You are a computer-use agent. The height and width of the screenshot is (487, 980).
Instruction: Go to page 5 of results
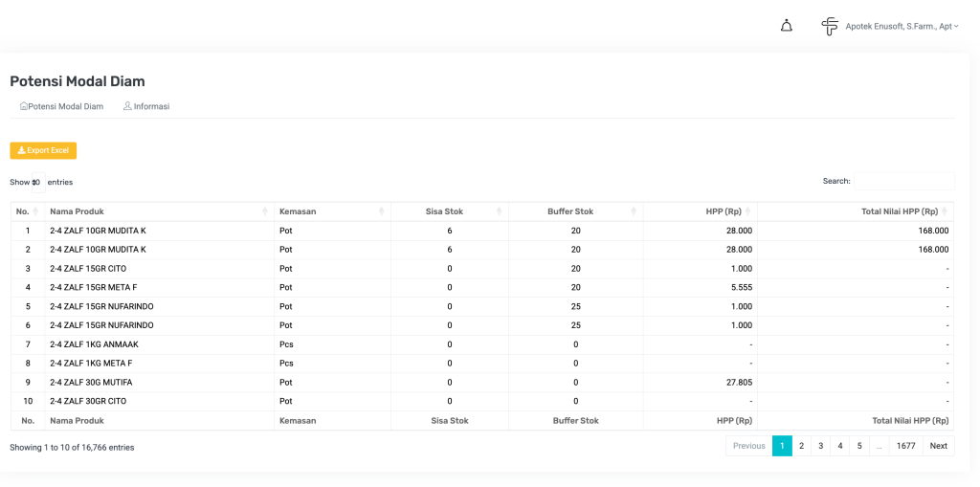(x=859, y=446)
